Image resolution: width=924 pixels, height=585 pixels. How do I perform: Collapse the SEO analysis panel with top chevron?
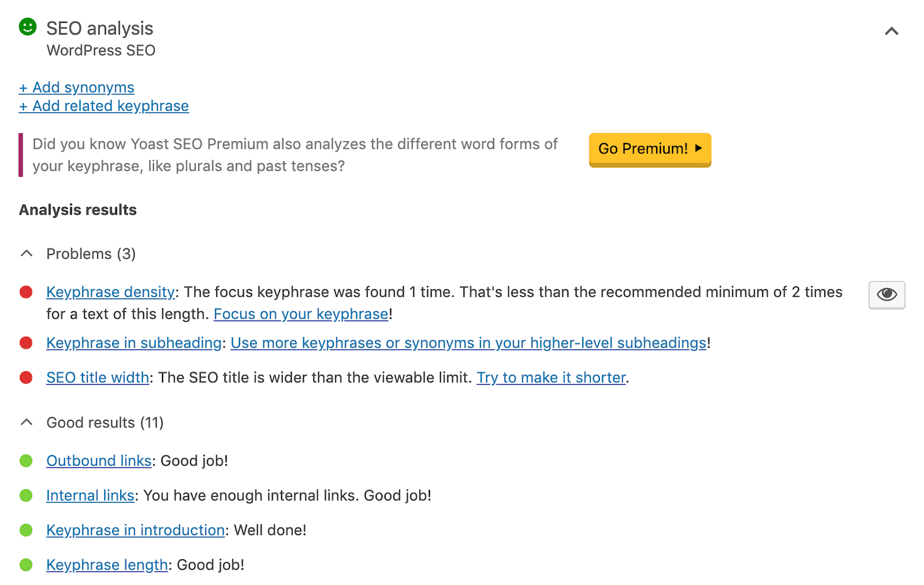coord(891,30)
